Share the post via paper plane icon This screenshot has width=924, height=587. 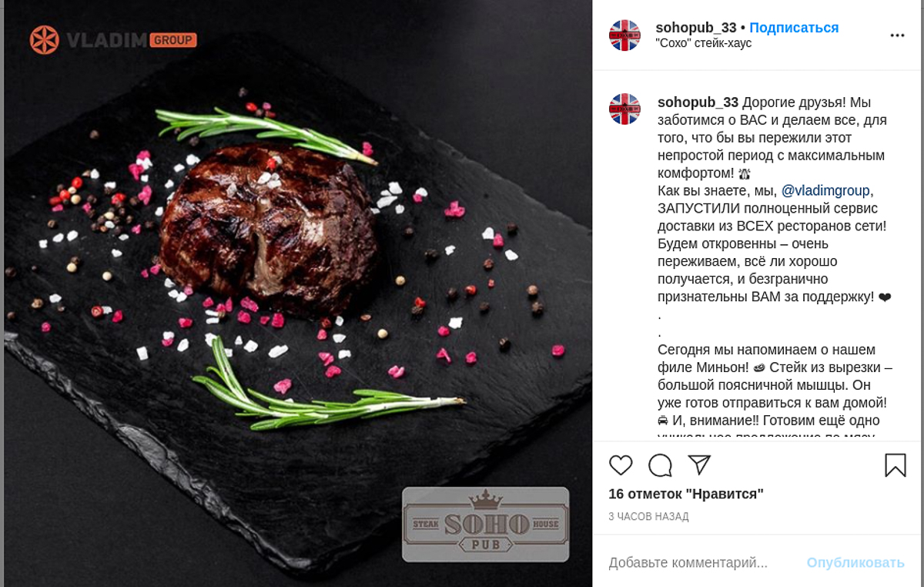pyautogui.click(x=699, y=465)
